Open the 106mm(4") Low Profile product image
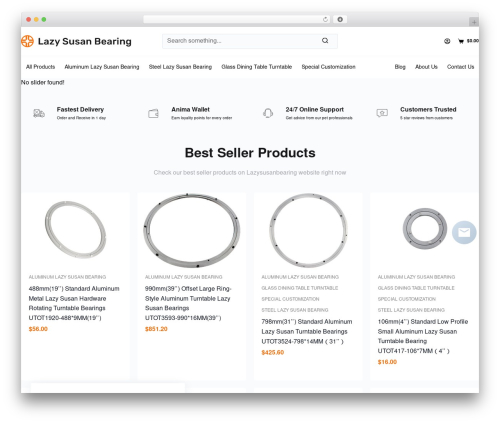Screen dimensions: 500x423 424,229
